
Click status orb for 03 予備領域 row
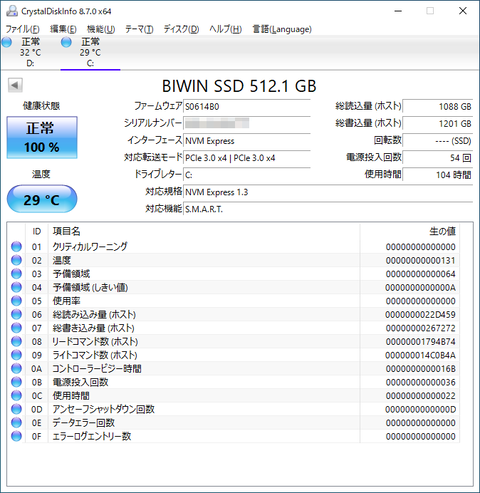click(x=16, y=274)
